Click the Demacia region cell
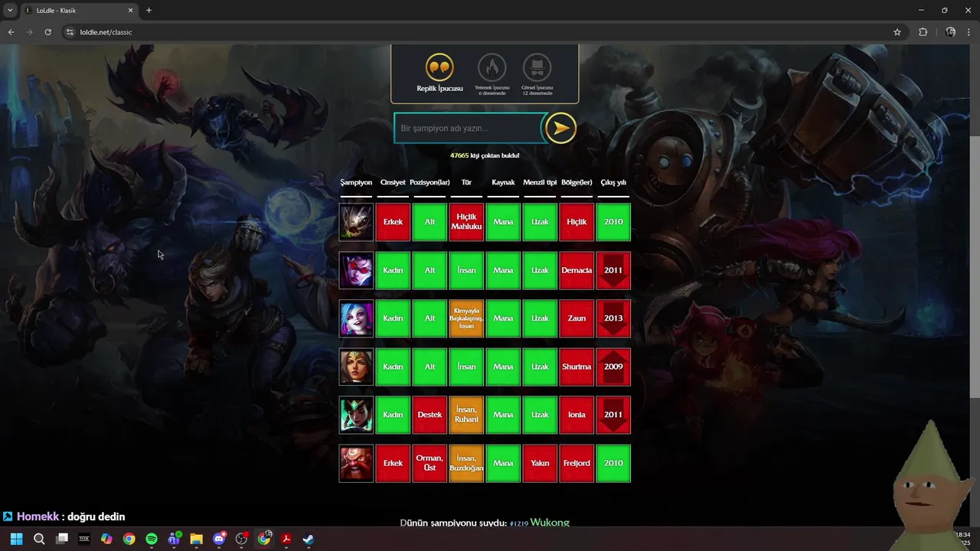This screenshot has width=980, height=551. pyautogui.click(x=577, y=270)
